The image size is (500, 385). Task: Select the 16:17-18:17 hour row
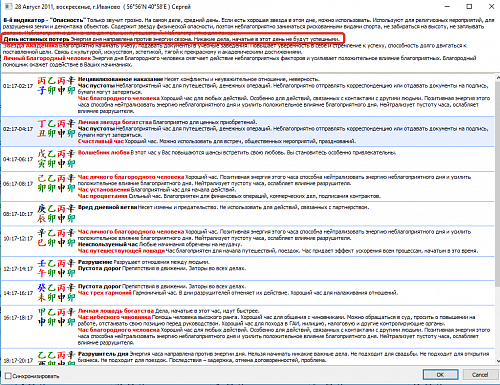pyautogui.click(x=248, y=327)
